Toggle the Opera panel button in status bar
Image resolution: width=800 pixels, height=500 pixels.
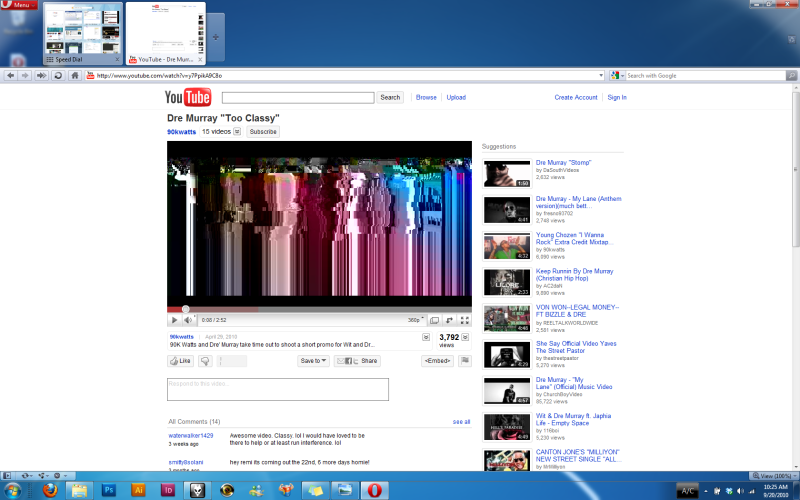(7, 476)
